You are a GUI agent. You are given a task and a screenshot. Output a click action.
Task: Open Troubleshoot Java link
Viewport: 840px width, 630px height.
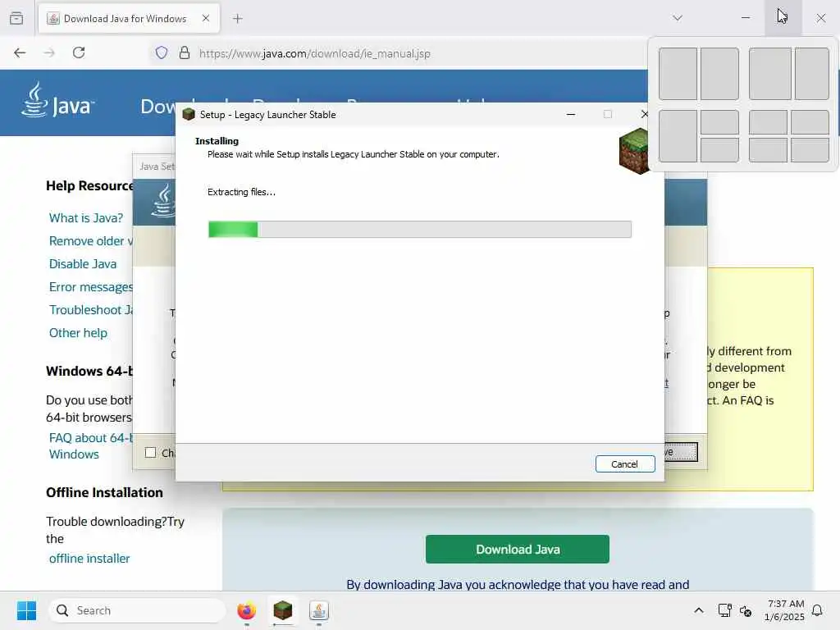(90, 310)
